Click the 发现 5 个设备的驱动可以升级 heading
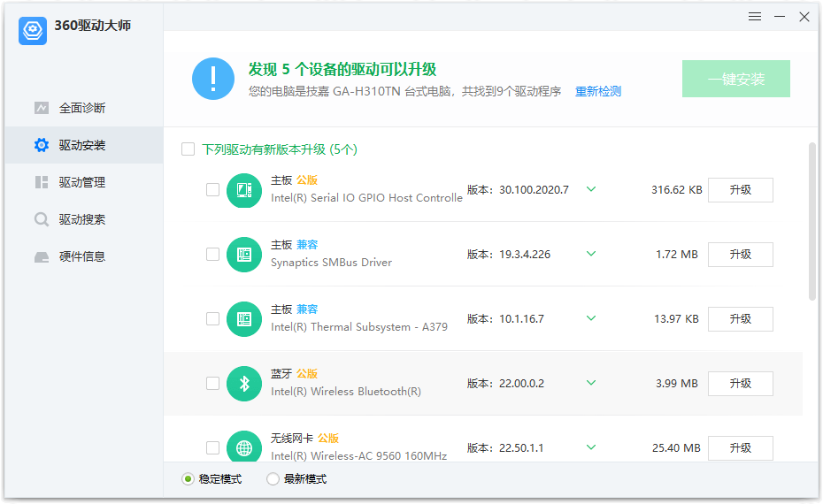The height and width of the screenshot is (504, 823). (342, 69)
